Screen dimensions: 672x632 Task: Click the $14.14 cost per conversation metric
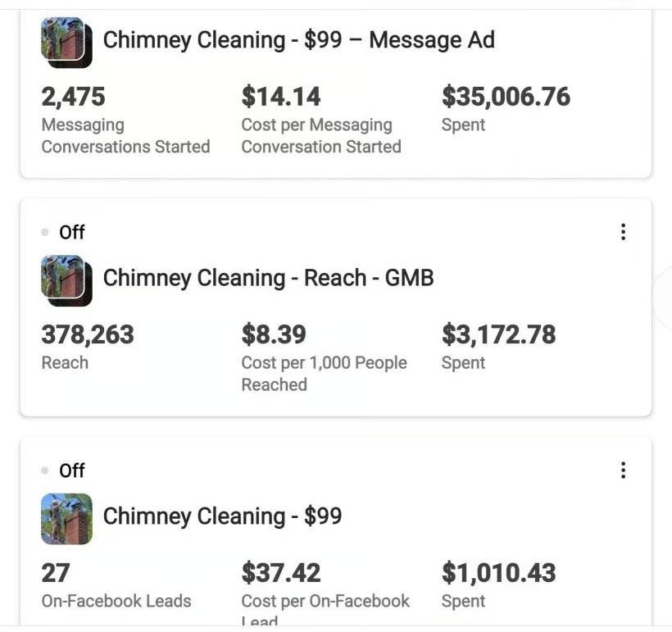pos(281,97)
